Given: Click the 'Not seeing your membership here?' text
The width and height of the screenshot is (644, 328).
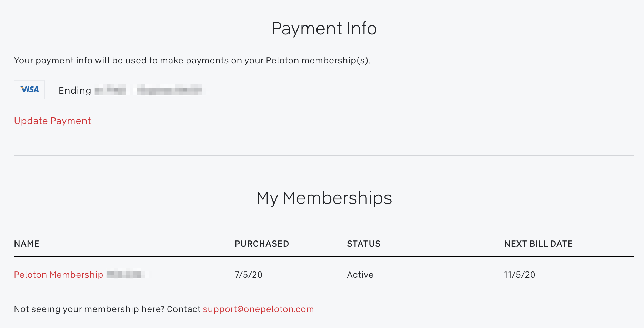Looking at the screenshot, I should tap(89, 309).
